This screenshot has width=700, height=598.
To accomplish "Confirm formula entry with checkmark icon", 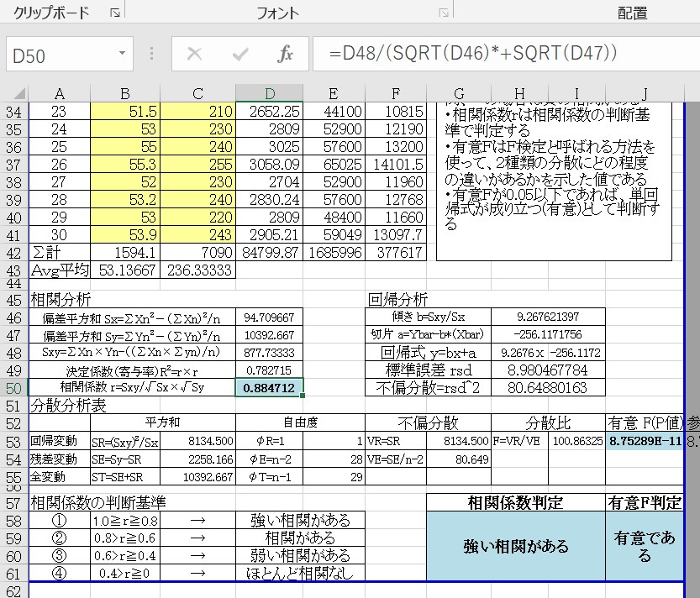I will pyautogui.click(x=240, y=54).
